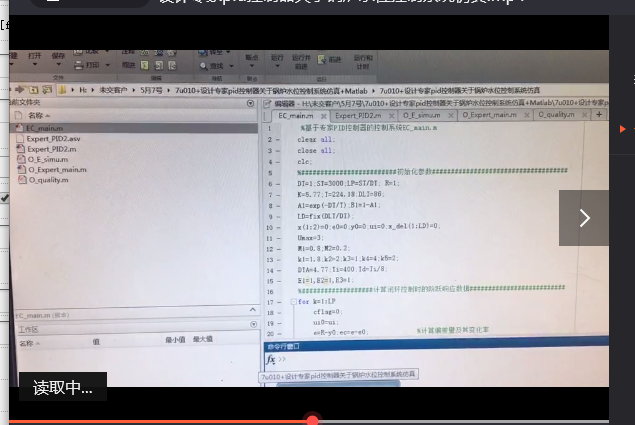Click the 5月7号 breadcrumb segment
This screenshot has width=635, height=425.
click(x=151, y=90)
